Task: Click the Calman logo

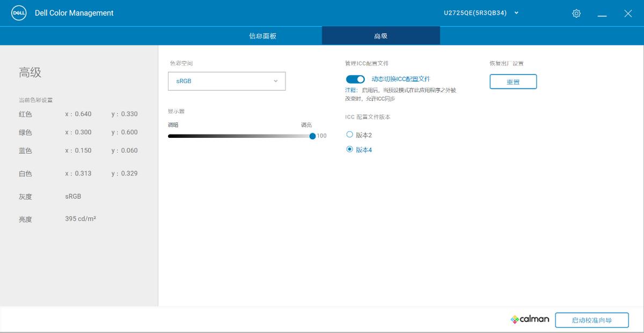Action: 530,320
